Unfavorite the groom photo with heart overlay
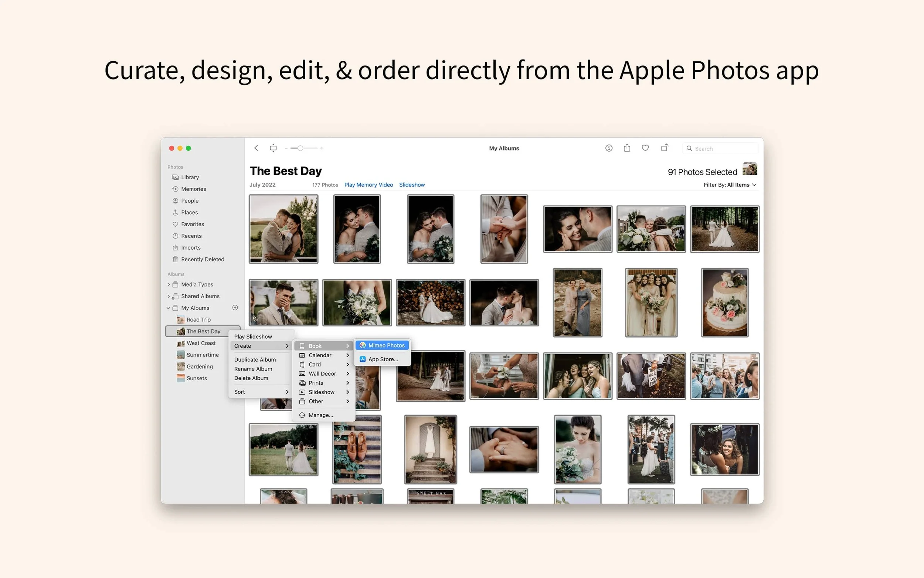 click(x=256, y=318)
